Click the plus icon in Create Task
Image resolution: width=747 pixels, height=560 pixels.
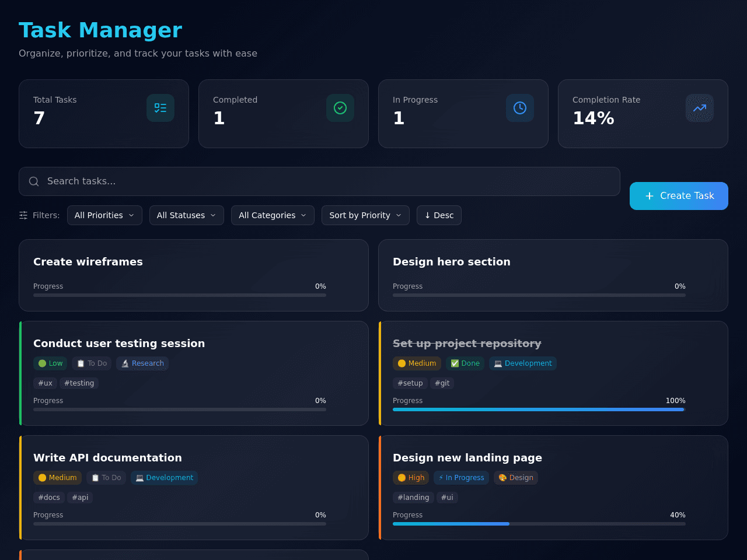click(x=650, y=196)
